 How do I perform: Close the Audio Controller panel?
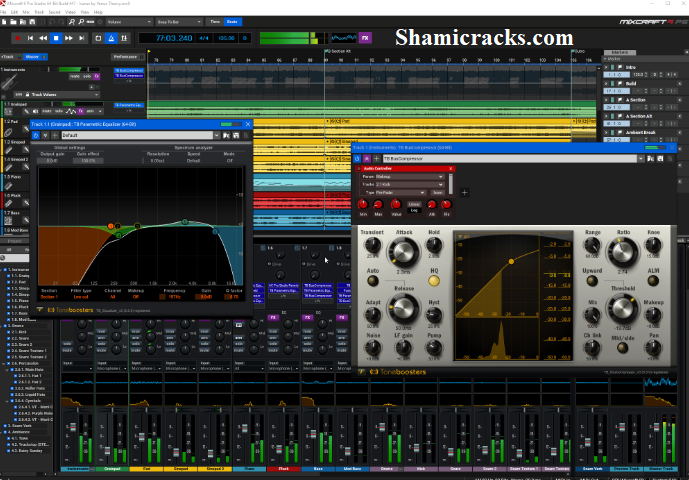click(x=450, y=169)
